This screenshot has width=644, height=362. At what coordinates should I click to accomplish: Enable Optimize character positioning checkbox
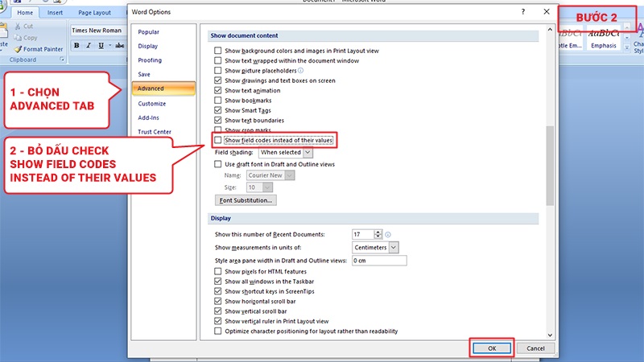click(217, 331)
